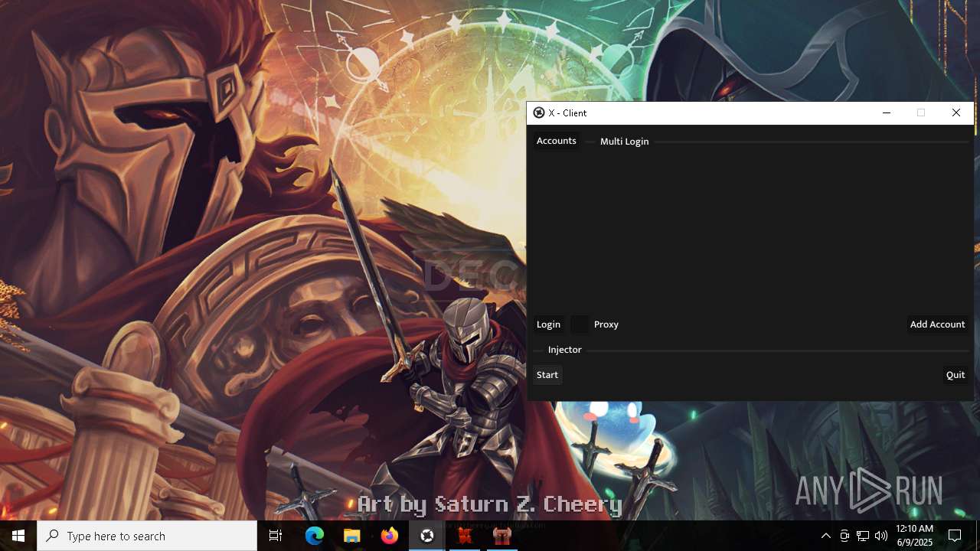Quit the X - Client application
The image size is (980, 551).
[955, 375]
